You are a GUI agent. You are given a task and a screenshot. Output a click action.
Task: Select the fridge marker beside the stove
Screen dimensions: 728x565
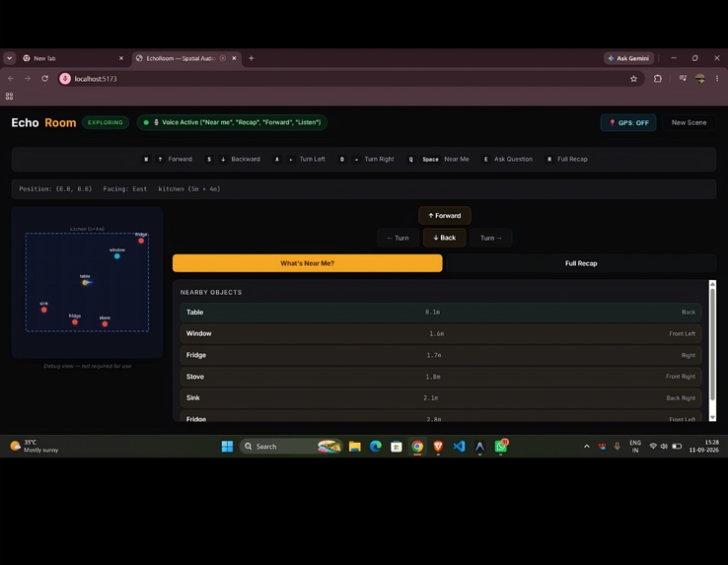tap(75, 321)
